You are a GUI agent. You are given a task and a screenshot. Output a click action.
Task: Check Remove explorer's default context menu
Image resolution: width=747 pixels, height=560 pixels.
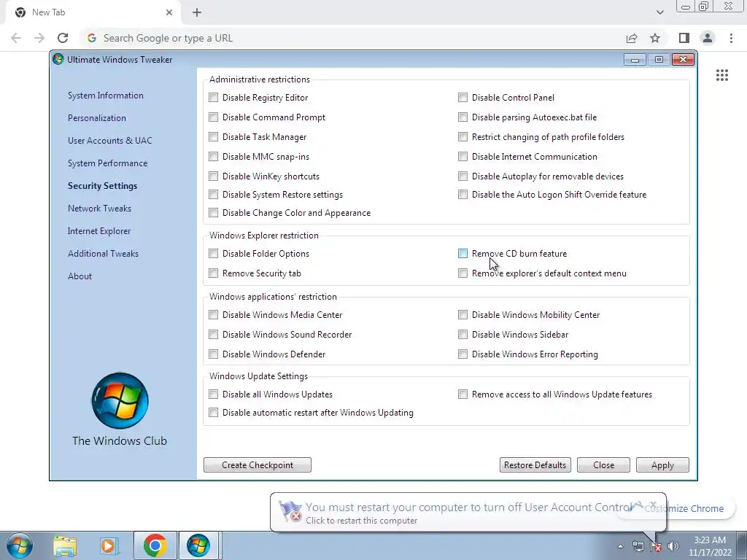[462, 273]
